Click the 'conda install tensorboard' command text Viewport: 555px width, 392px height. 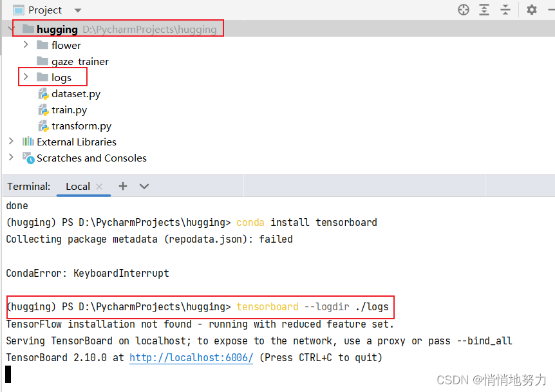click(306, 223)
